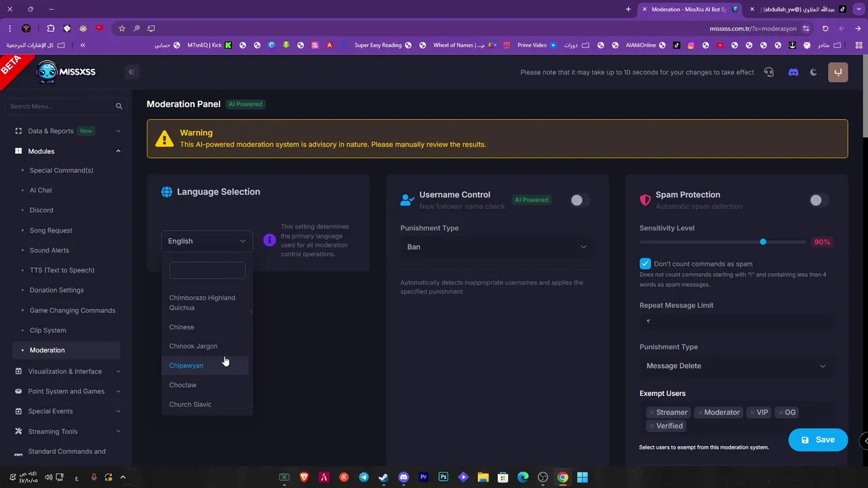The width and height of the screenshot is (868, 488).
Task: Open Discord from the taskbar
Action: [403, 477]
